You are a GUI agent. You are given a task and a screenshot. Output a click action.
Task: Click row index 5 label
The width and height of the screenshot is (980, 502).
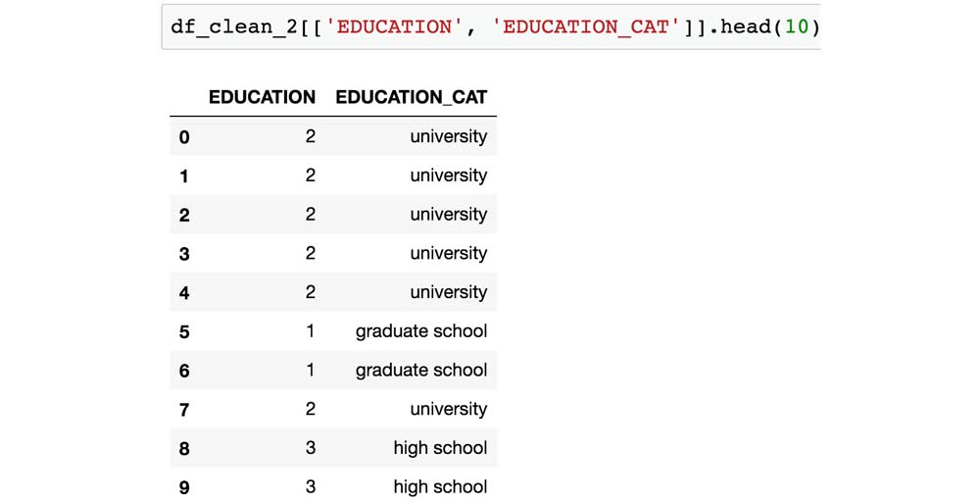(184, 332)
